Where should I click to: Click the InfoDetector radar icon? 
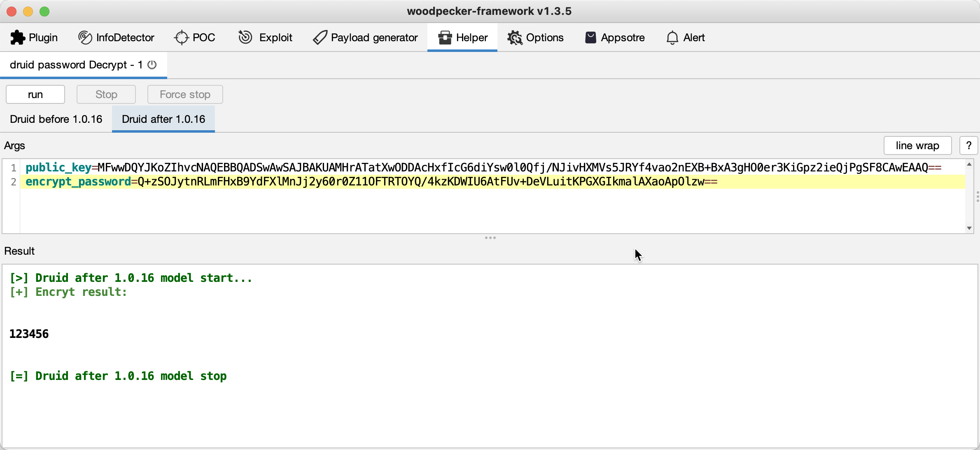[x=85, y=37]
